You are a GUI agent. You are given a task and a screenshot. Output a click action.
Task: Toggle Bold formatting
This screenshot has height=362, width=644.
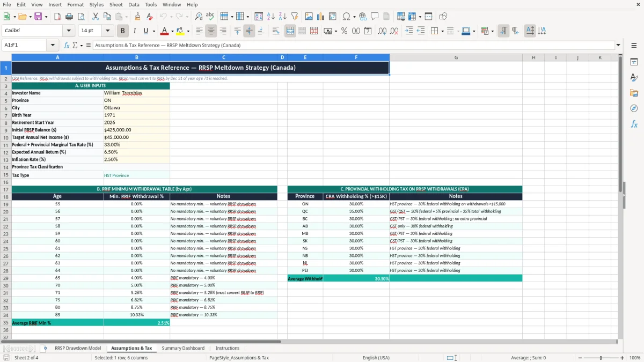coord(123,31)
